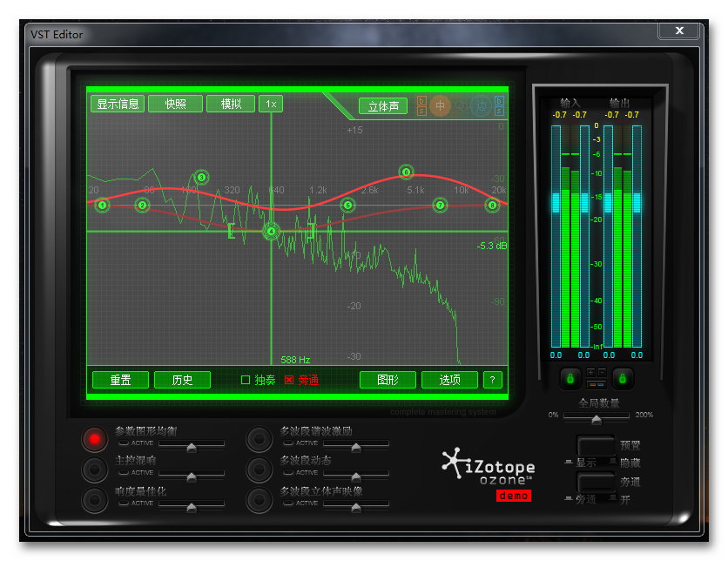Select EQ band node 8

click(492, 205)
